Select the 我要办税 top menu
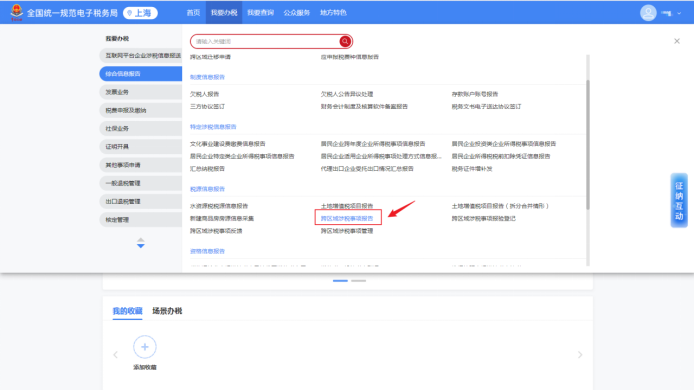The width and height of the screenshot is (694, 390). [224, 12]
